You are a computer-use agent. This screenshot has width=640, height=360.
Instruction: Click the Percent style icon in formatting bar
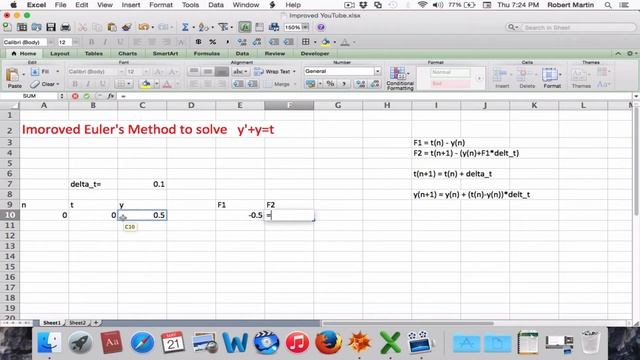213,42
